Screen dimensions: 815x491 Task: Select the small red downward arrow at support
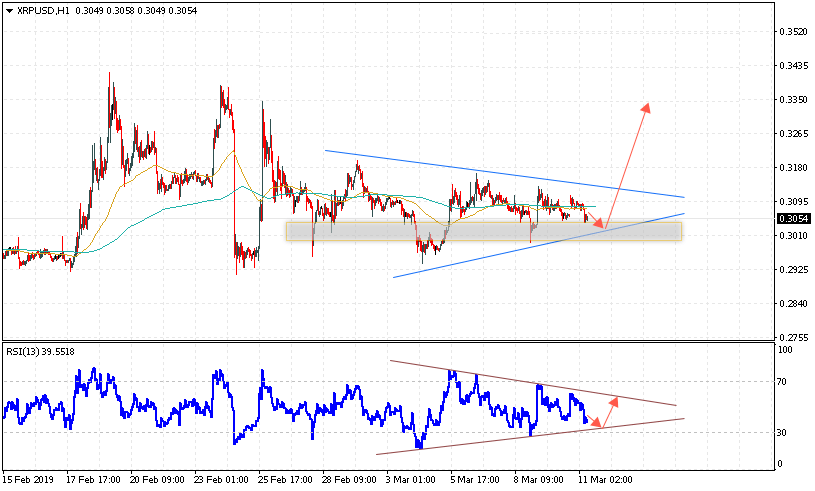[593, 219]
